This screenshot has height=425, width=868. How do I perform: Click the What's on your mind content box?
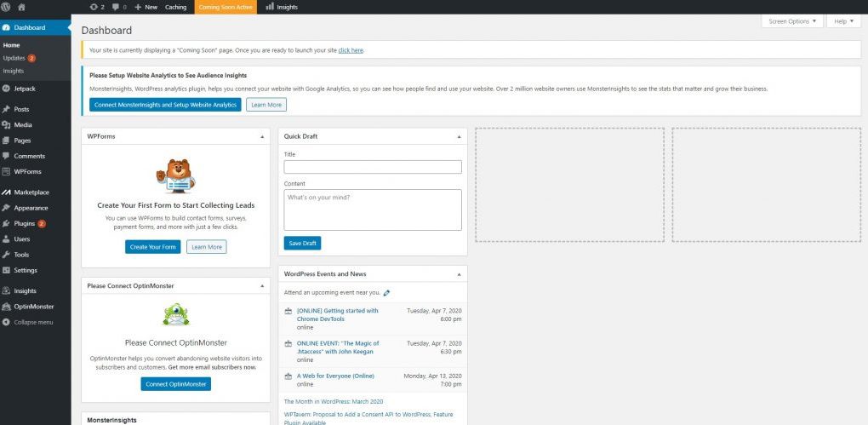coord(373,210)
